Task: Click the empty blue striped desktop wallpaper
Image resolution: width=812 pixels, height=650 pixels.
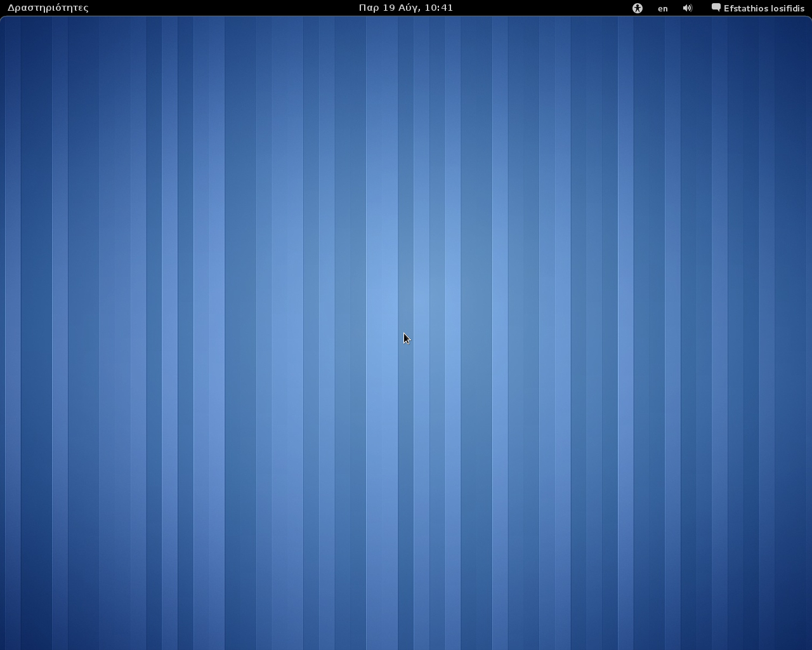Action: coord(254,381)
